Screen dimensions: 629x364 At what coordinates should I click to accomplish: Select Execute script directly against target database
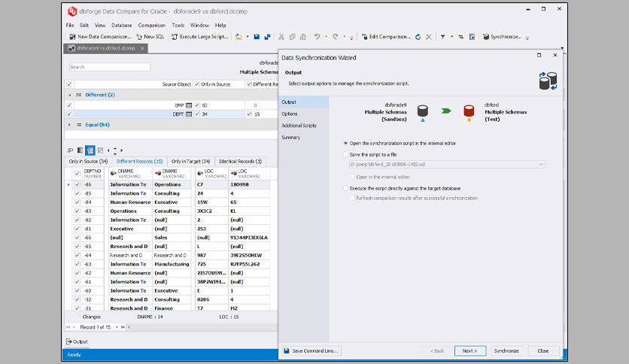(x=346, y=188)
